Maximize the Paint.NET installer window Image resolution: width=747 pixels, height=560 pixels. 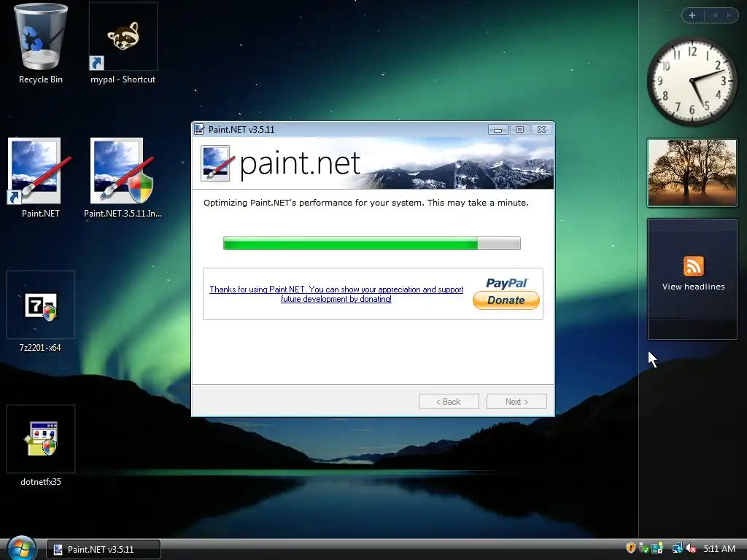pyautogui.click(x=519, y=130)
